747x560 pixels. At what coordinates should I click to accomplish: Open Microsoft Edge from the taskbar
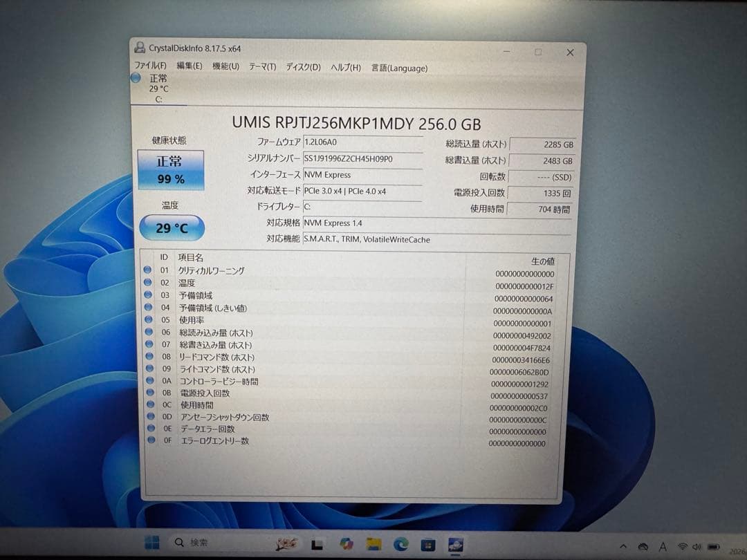point(400,544)
